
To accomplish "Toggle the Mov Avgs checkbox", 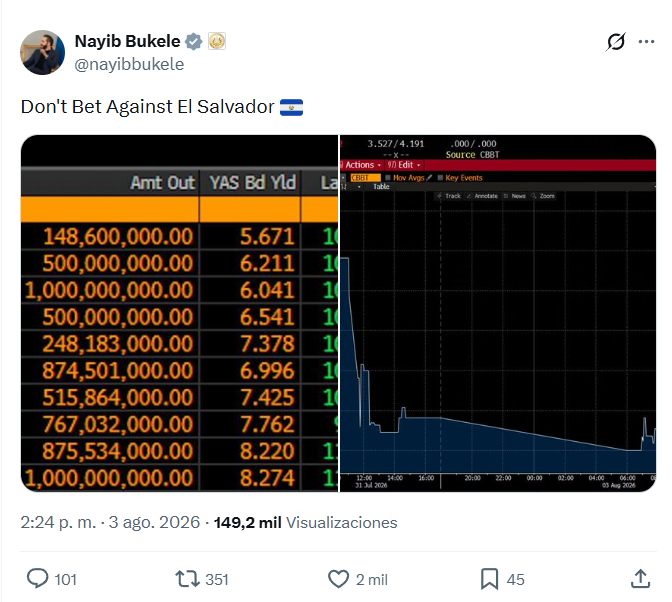I will point(388,177).
